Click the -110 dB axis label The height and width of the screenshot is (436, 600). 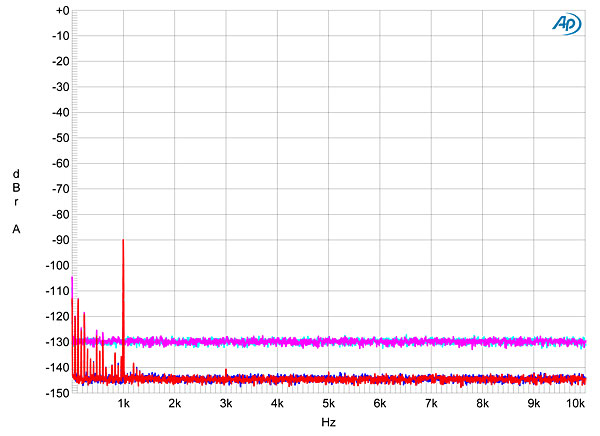(57, 291)
